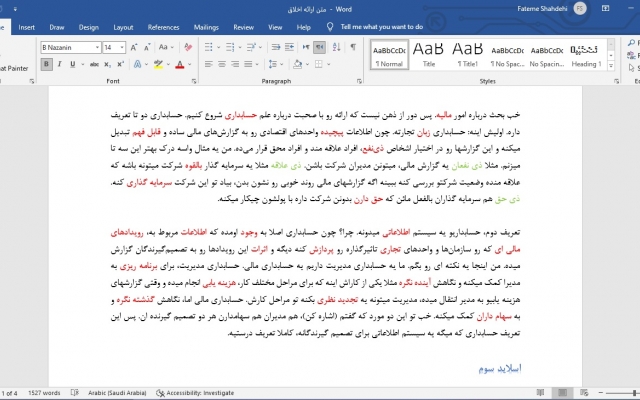Open Replace tool in Editing group
Viewport: 640px width, 400px height.
(632, 55)
